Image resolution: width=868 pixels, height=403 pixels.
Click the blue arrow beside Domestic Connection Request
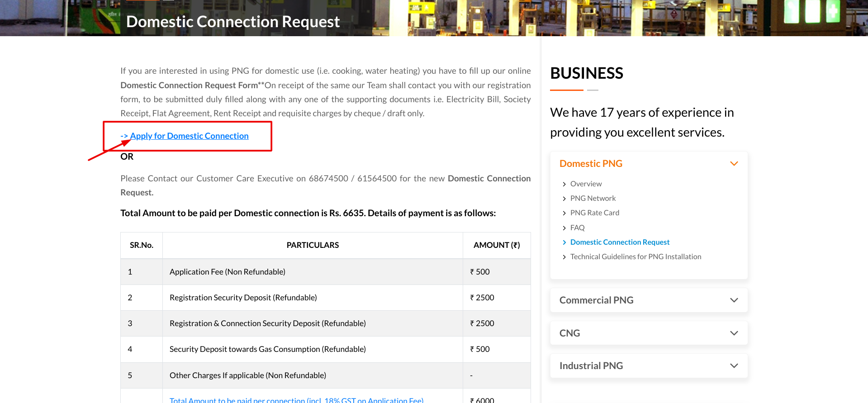[x=564, y=242]
